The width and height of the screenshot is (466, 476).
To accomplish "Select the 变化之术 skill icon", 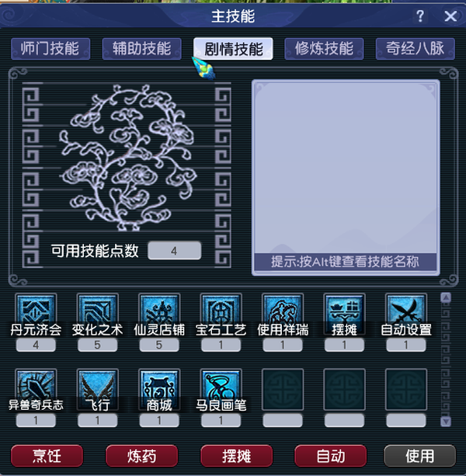I will 97,312.
